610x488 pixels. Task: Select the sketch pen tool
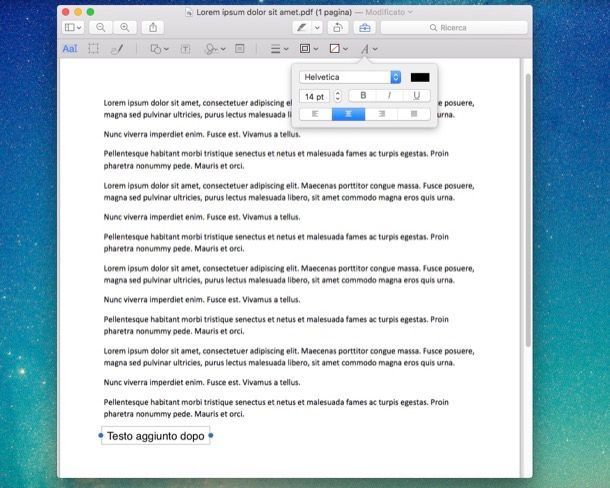tap(116, 48)
